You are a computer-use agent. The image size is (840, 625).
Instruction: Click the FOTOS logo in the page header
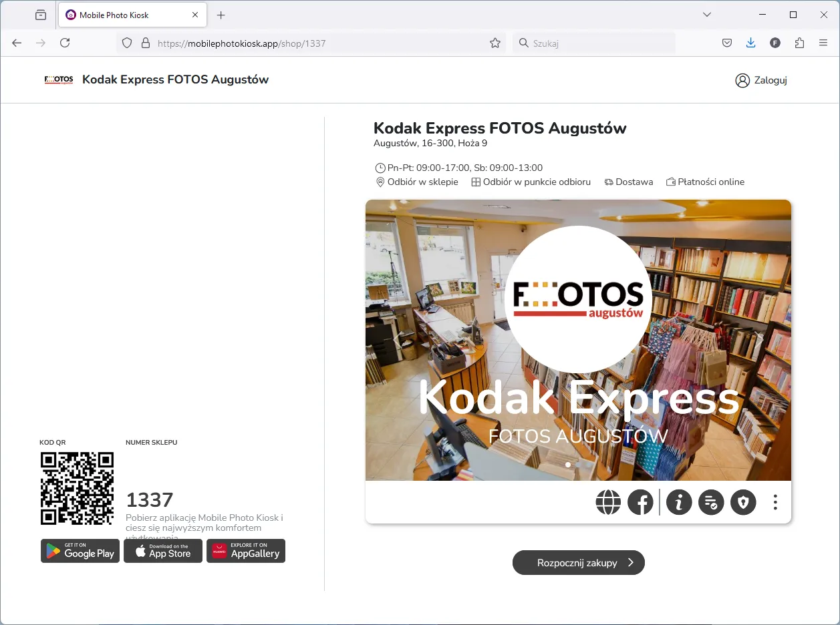click(x=58, y=79)
